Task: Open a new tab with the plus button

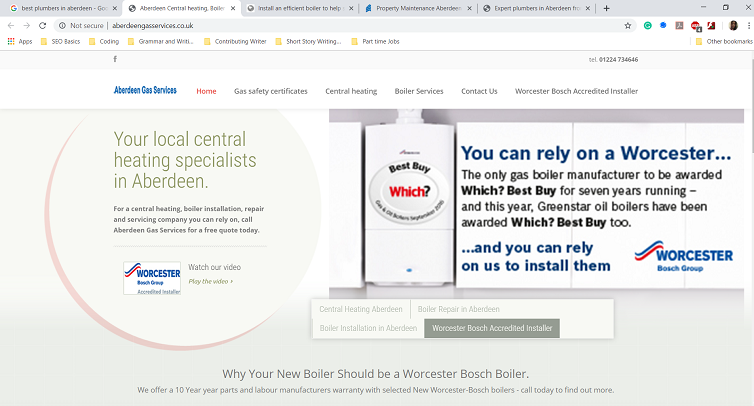Action: (x=606, y=8)
